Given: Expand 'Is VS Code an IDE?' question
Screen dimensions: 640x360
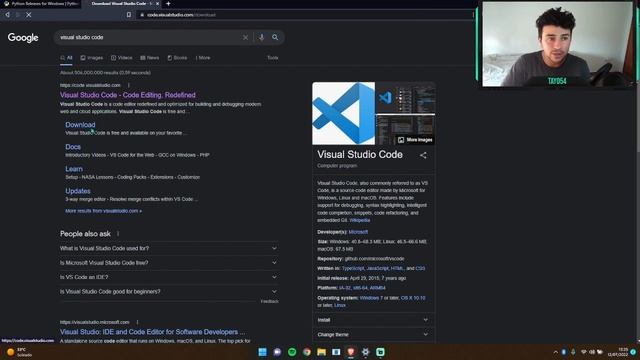Looking at the screenshot, I should tap(169, 277).
